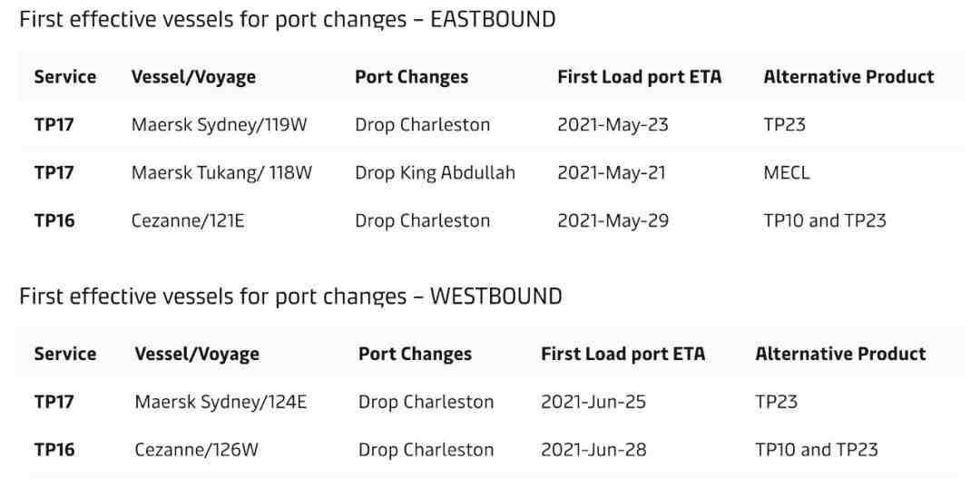Click EASTBOUND Port Changes column header
Image resolution: width=980 pixels, height=487 pixels.
click(x=411, y=77)
